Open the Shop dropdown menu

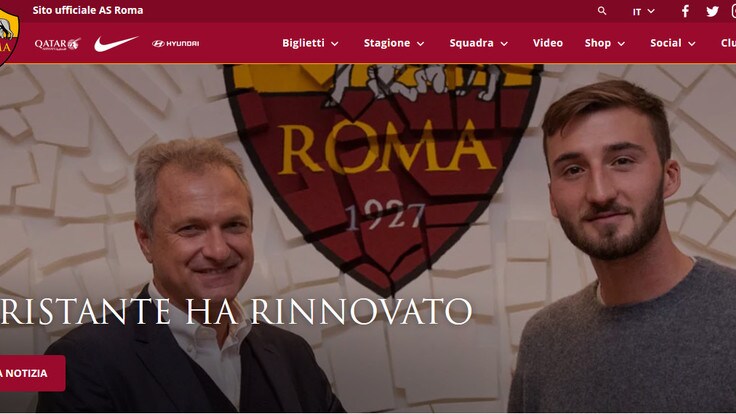605,43
